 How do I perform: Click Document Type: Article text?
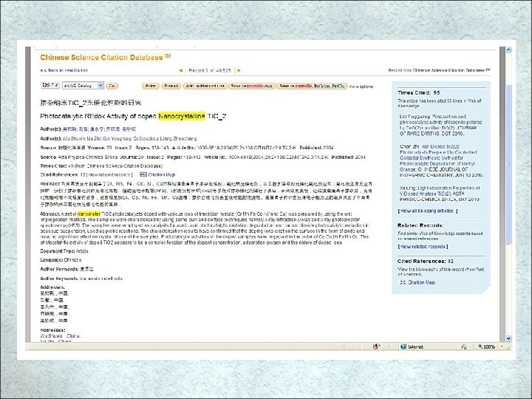(x=64, y=251)
